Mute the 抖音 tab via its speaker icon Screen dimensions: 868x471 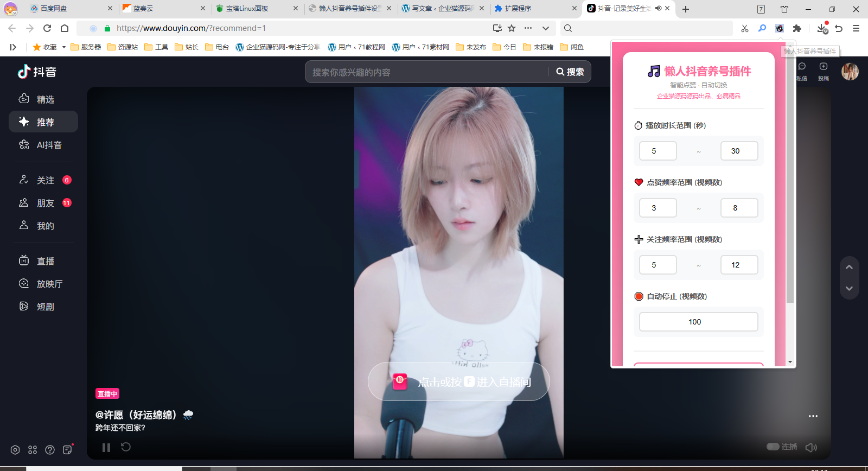[x=658, y=8]
